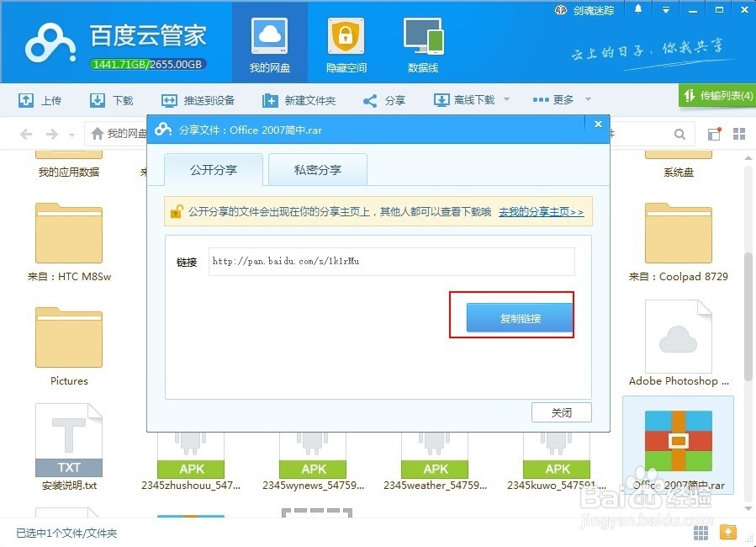Click the share link input field
756x547 pixels.
(391, 262)
